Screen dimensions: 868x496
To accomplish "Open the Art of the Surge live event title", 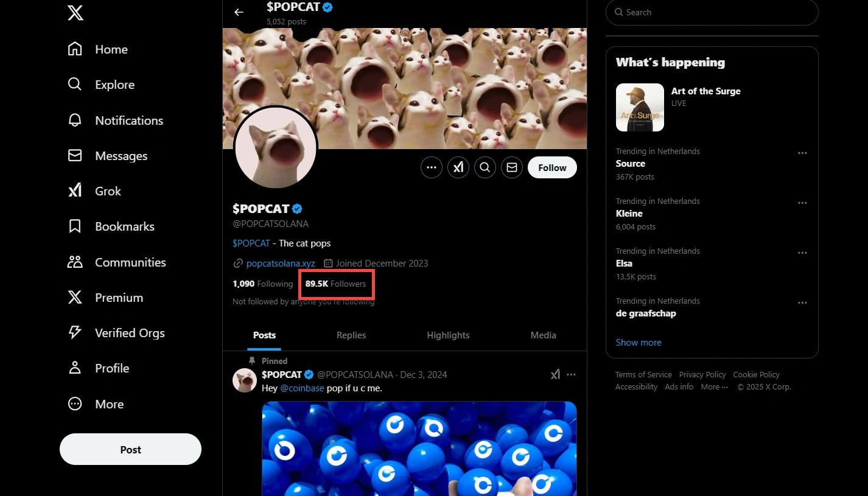I will pyautogui.click(x=705, y=91).
